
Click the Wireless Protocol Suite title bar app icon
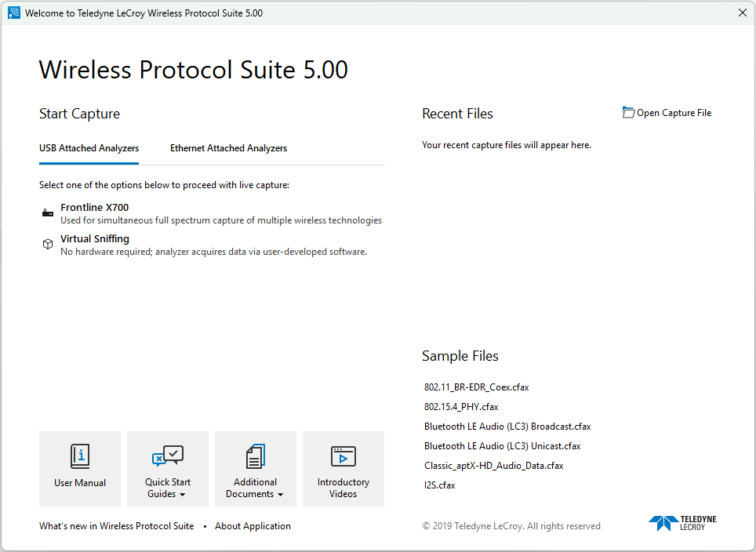click(x=14, y=13)
